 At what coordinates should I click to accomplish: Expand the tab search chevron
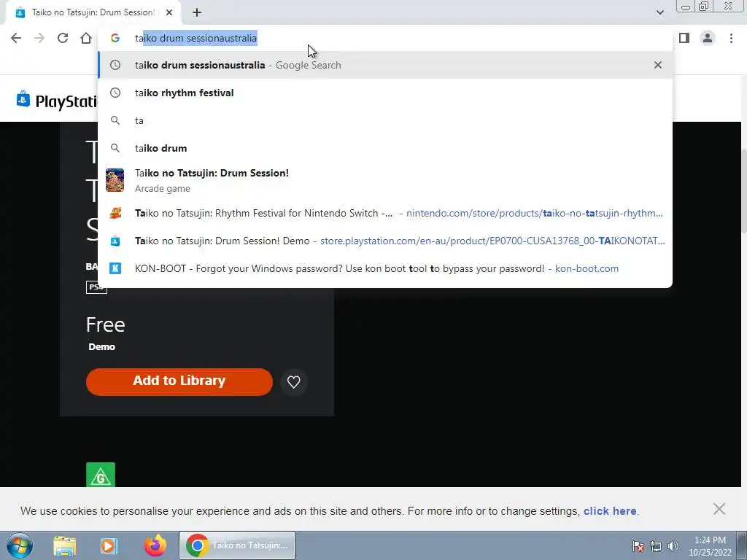point(659,12)
